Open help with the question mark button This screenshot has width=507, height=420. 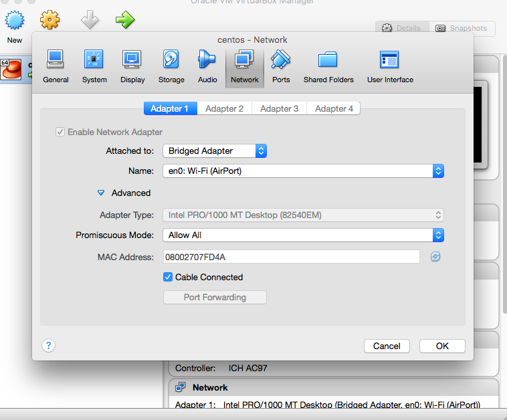point(49,346)
